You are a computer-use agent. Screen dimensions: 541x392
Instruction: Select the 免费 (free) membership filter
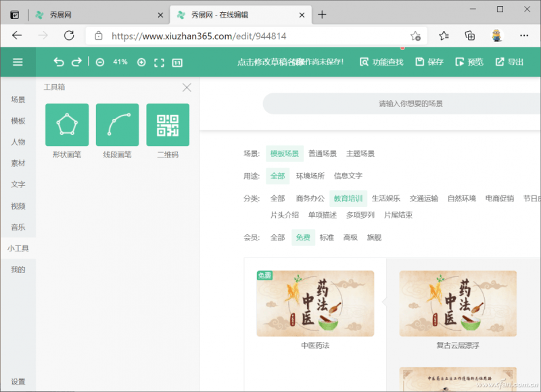point(302,237)
